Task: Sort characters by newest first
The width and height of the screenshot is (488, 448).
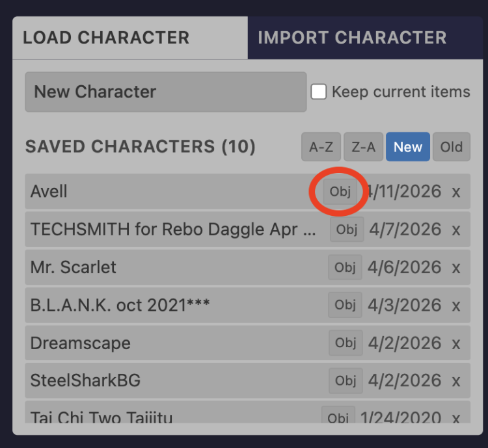Action: [407, 147]
